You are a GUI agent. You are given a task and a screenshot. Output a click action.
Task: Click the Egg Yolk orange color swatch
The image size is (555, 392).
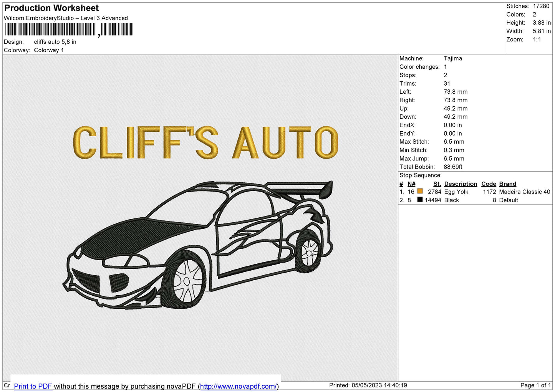pyautogui.click(x=420, y=191)
